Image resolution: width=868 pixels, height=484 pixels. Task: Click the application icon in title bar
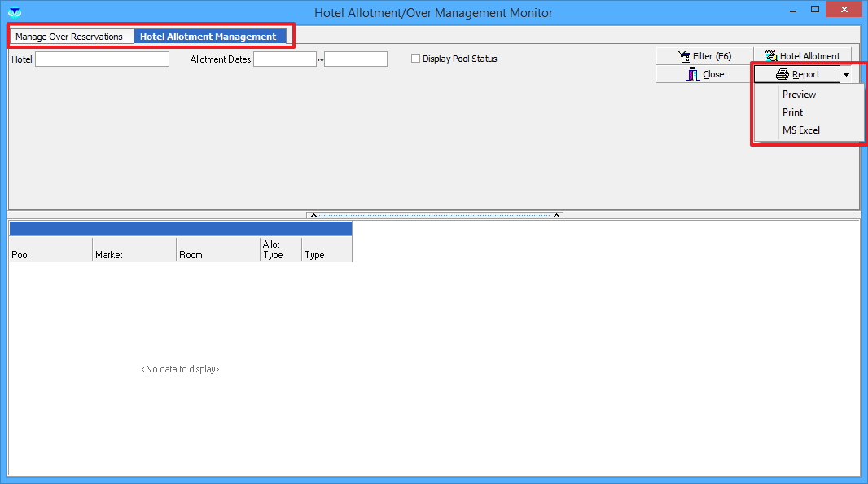tap(14, 12)
